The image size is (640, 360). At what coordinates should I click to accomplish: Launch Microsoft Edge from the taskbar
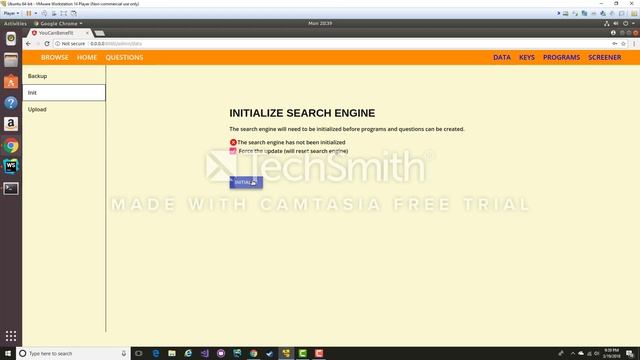tap(156, 353)
